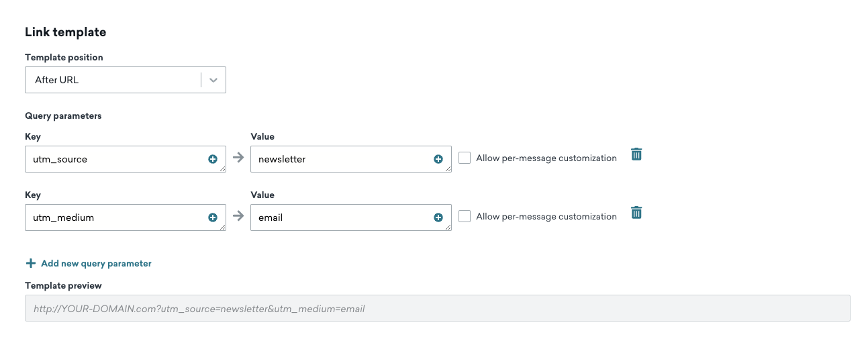The height and width of the screenshot is (341, 868).
Task: Click the plus icon inside the utm_medium key field
Action: coord(213,217)
